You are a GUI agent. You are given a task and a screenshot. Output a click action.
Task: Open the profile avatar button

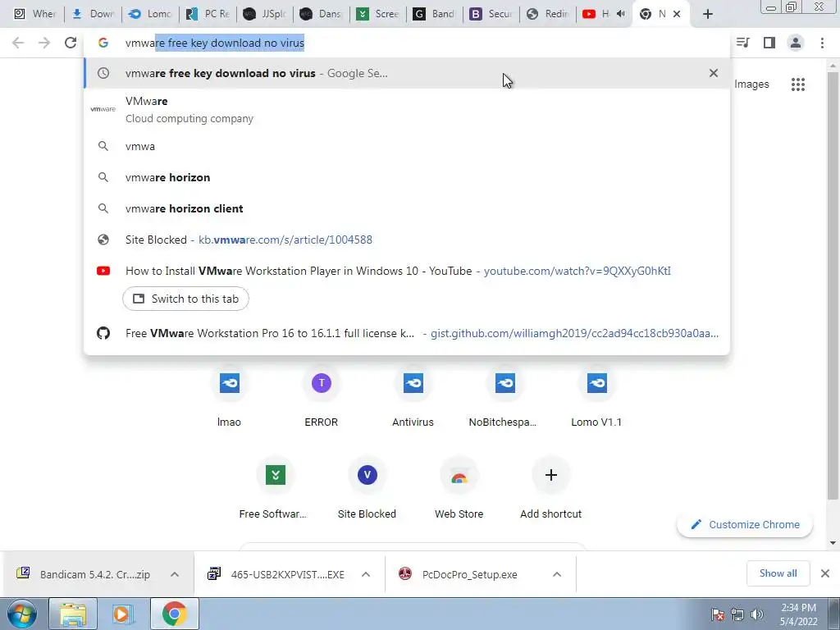coord(796,43)
